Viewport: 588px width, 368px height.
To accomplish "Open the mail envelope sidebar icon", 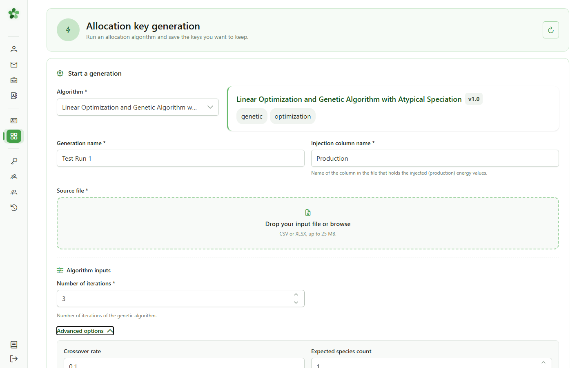I will click(x=14, y=65).
